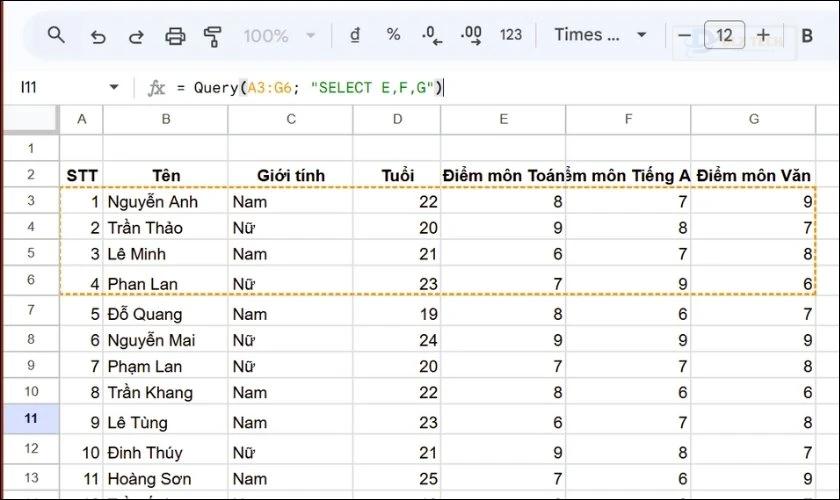This screenshot has height=500, width=840.
Task: Open the 100% zoom dropdown
Action: [279, 36]
